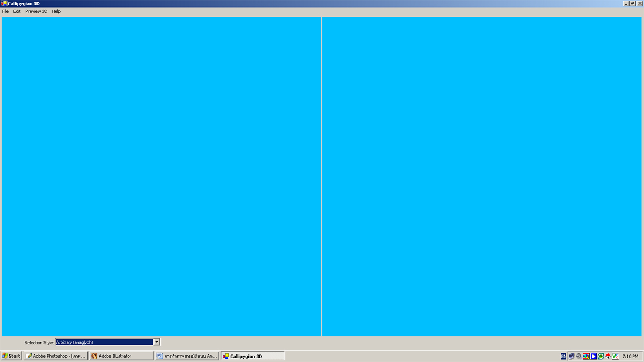644x362 pixels.
Task: Switch to the Thai-titled document taskbar button
Action: [x=187, y=356]
